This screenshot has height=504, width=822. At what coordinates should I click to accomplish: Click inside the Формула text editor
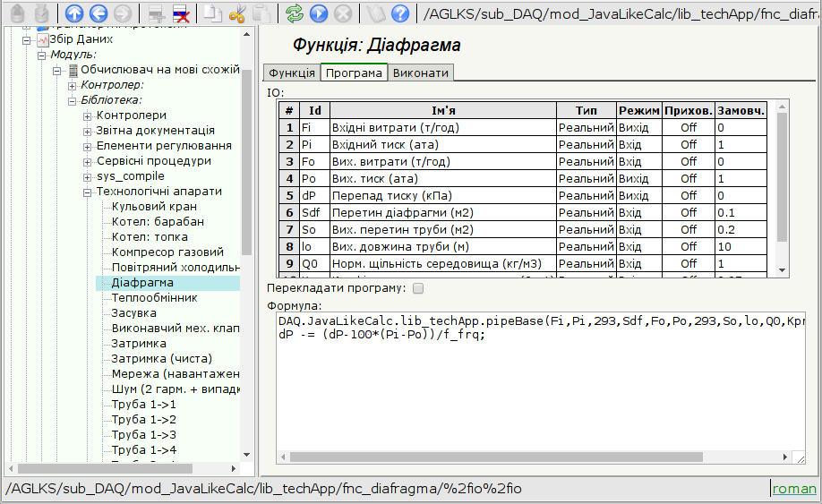[541, 380]
